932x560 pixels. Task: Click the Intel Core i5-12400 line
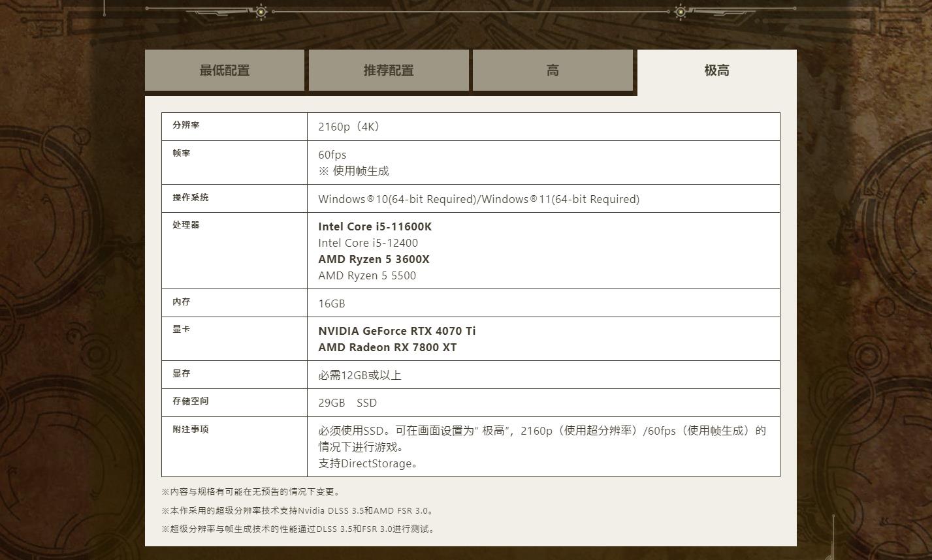tap(368, 243)
